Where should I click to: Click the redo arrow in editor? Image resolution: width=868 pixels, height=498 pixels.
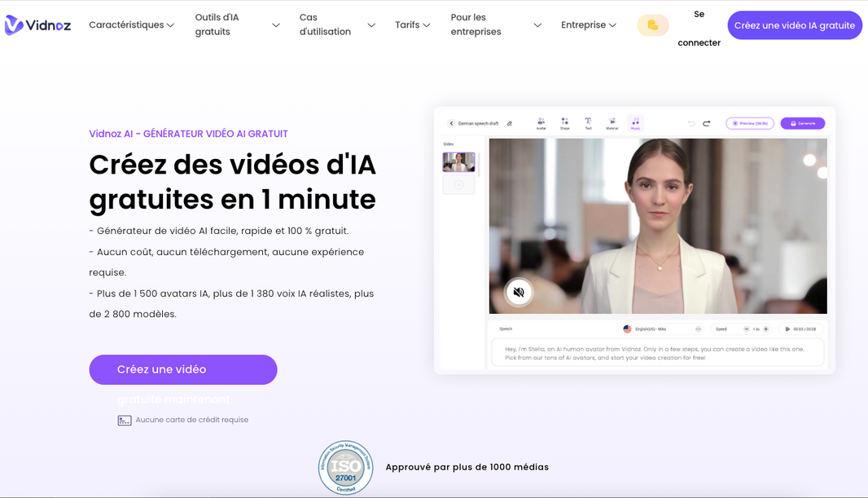706,124
